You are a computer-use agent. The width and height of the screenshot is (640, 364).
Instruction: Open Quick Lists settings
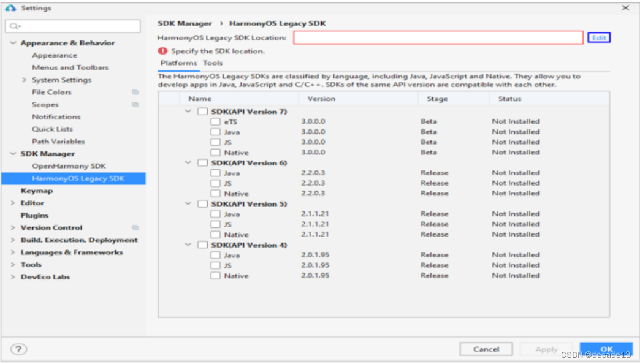click(x=52, y=129)
